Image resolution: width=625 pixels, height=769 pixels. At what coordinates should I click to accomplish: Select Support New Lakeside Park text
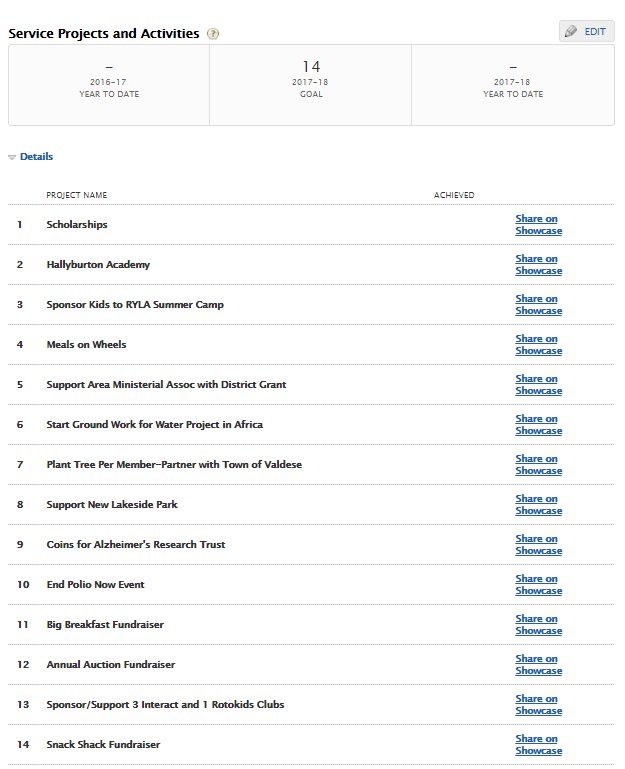pos(112,504)
